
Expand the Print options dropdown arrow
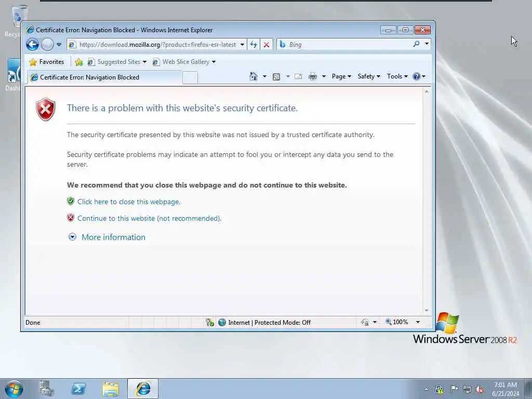coord(324,76)
